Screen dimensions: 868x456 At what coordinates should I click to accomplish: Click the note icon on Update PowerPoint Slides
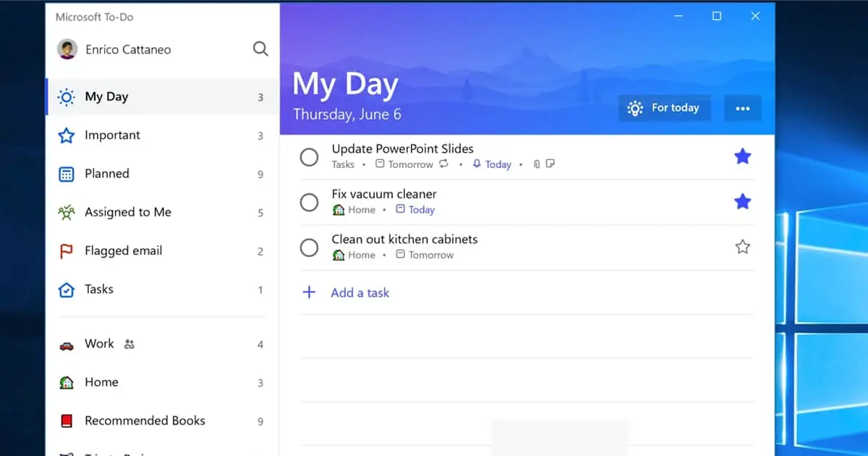[550, 164]
